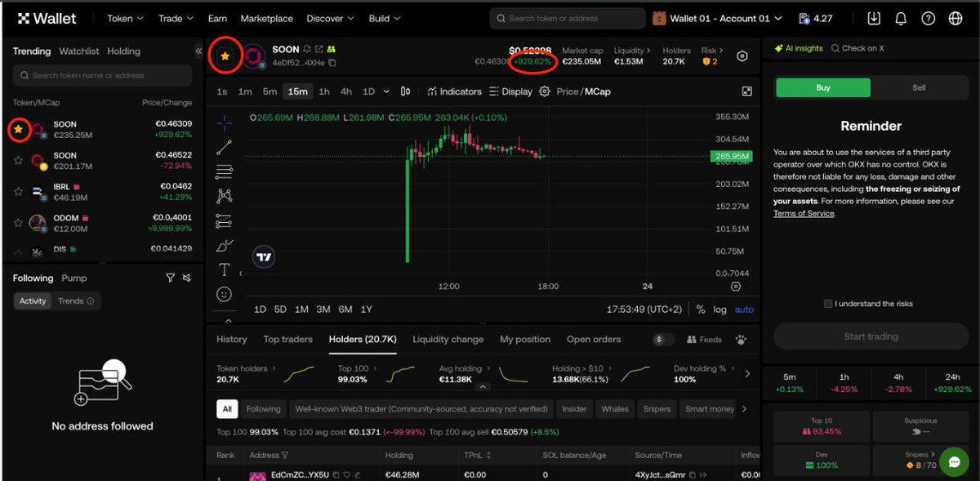Viewport: 980px width, 481px height.
Task: Open notifications bell in top bar
Action: pyautogui.click(x=901, y=18)
